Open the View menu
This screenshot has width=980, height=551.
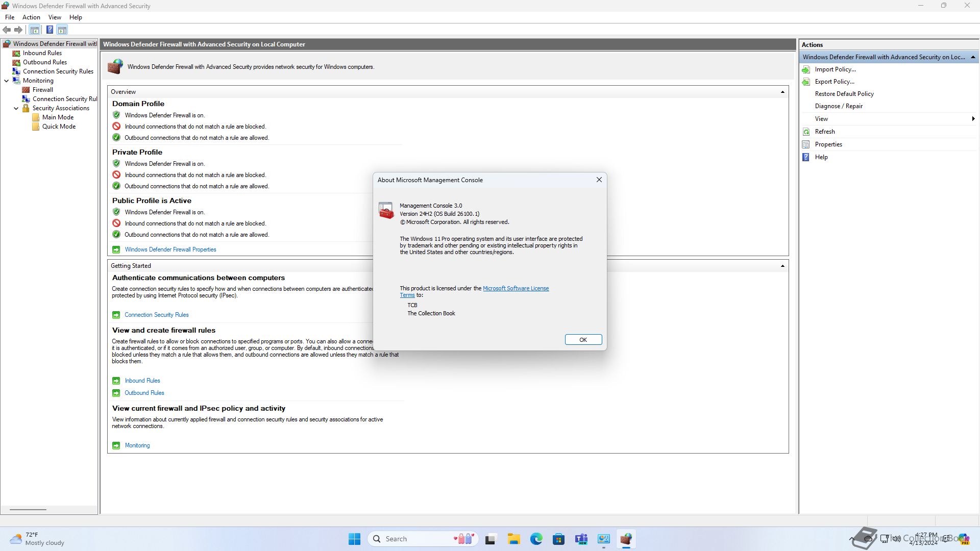(55, 17)
